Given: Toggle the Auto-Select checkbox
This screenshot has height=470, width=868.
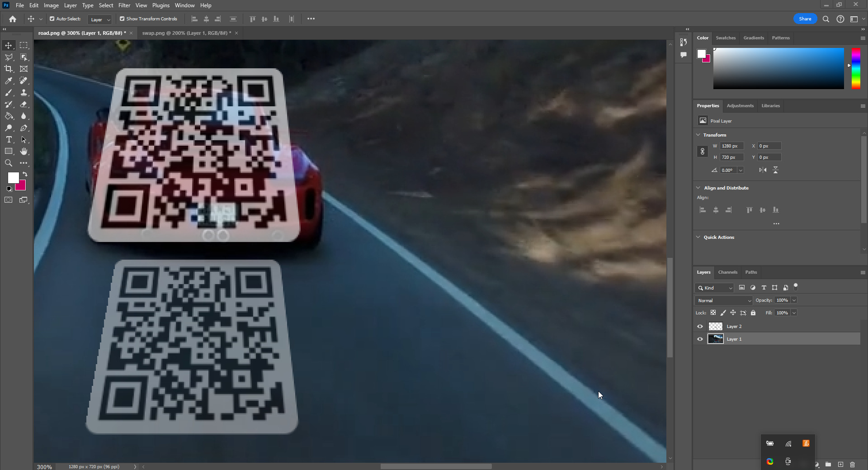Looking at the screenshot, I should [x=52, y=19].
